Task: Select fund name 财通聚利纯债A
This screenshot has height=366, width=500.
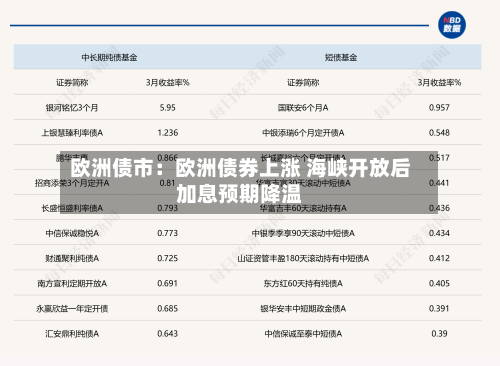Action: pyautogui.click(x=72, y=258)
